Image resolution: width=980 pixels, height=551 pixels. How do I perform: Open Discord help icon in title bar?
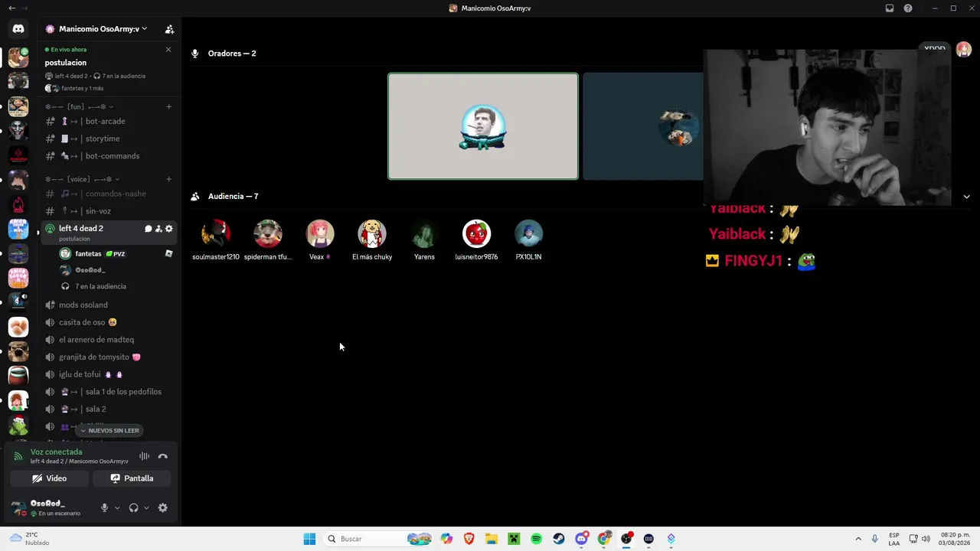[908, 8]
